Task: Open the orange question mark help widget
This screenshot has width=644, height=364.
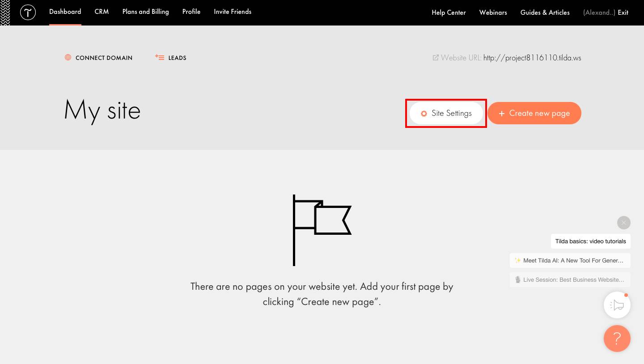Action: click(x=617, y=339)
